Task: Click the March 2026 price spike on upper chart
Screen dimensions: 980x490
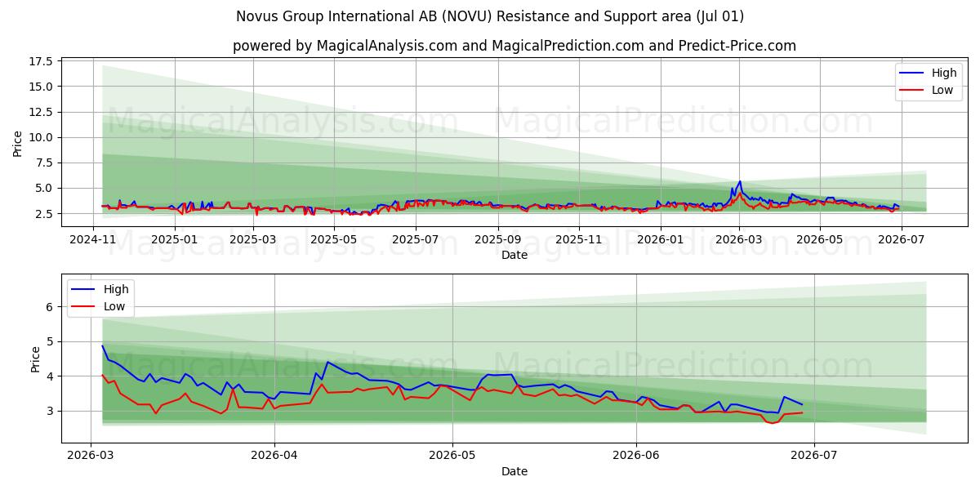Action: 740,182
